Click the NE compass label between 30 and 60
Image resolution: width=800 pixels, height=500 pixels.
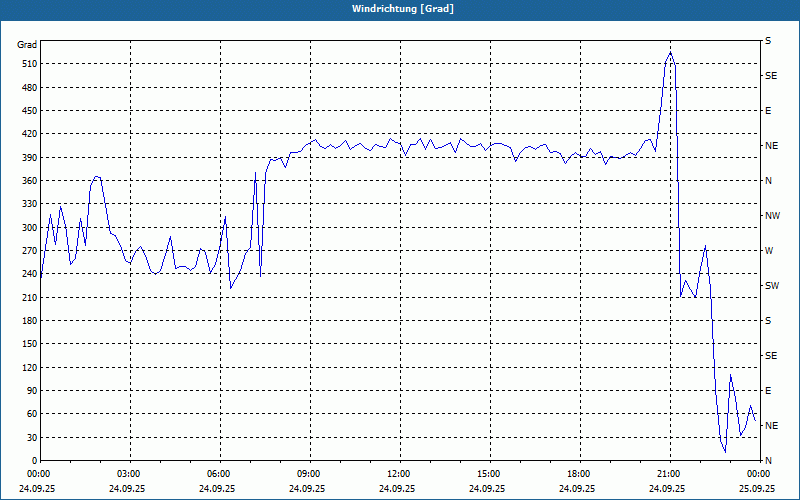point(771,426)
